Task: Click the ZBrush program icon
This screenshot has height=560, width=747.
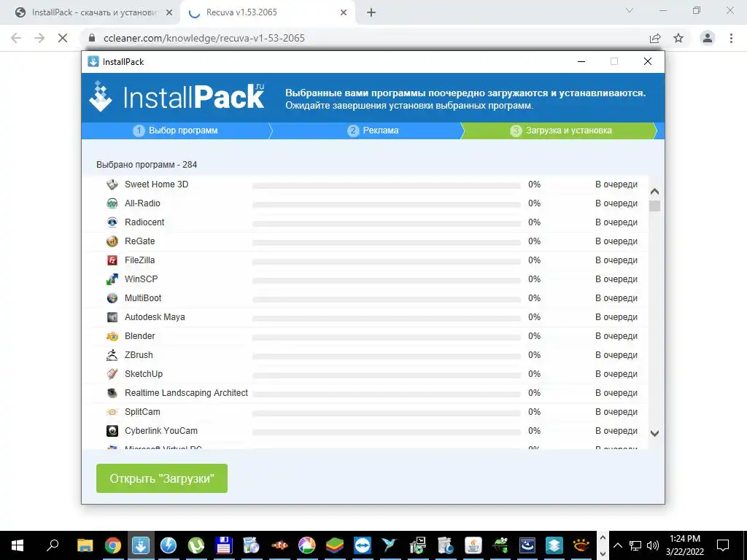Action: click(112, 355)
